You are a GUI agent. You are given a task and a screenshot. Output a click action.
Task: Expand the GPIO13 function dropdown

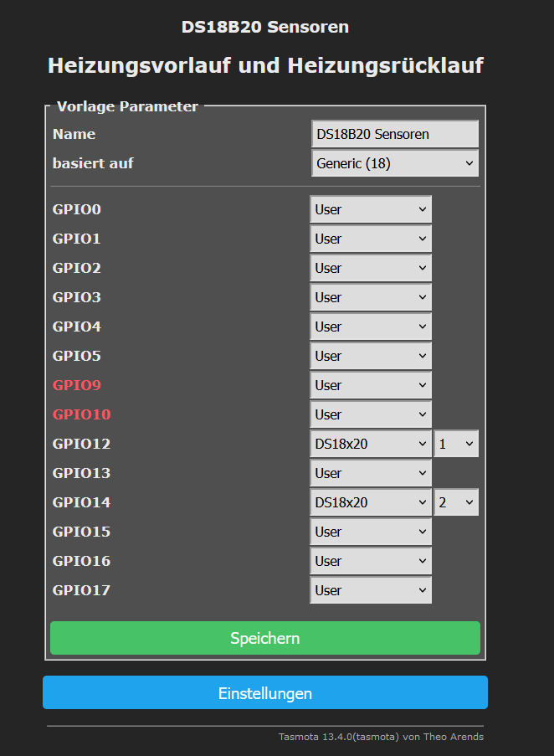[371, 473]
